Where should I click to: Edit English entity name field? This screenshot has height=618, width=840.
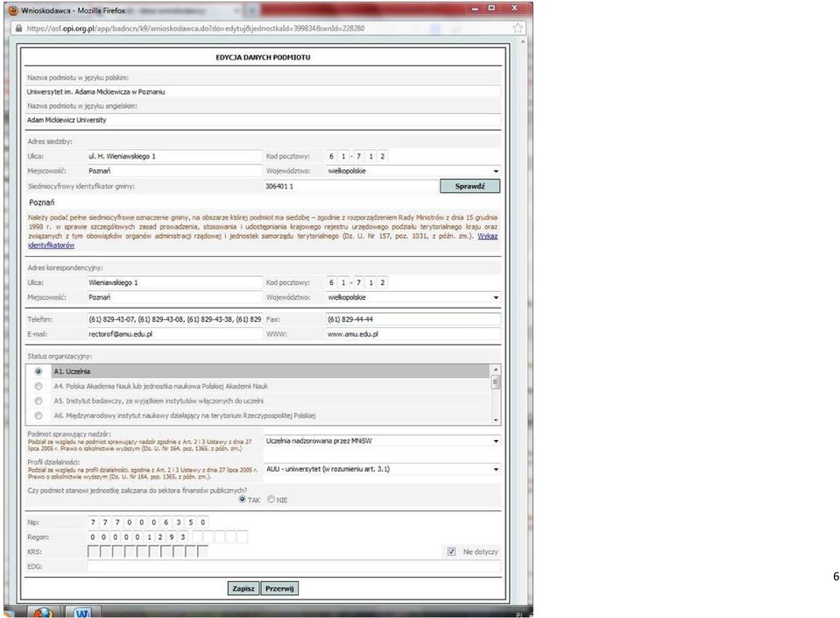[263, 120]
